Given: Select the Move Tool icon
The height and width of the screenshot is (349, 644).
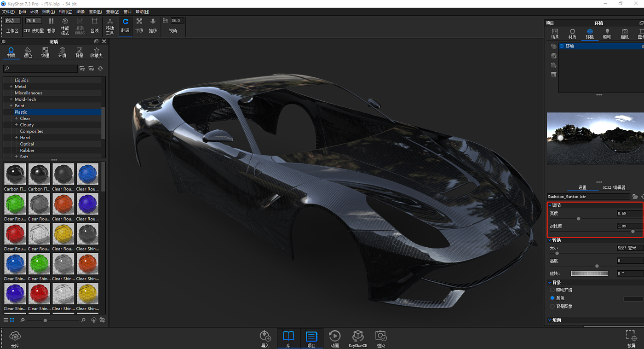Looking at the screenshot, I should (110, 22).
